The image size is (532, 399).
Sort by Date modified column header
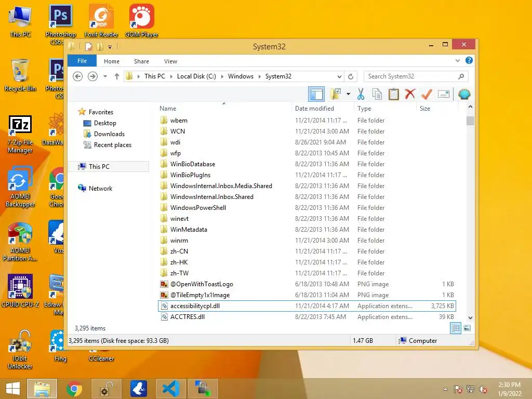[x=314, y=109]
